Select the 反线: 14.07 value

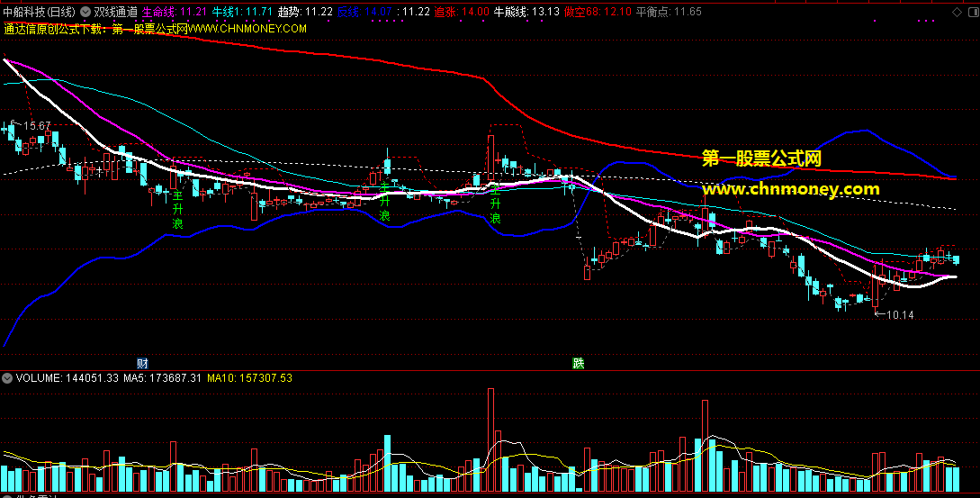pos(364,12)
